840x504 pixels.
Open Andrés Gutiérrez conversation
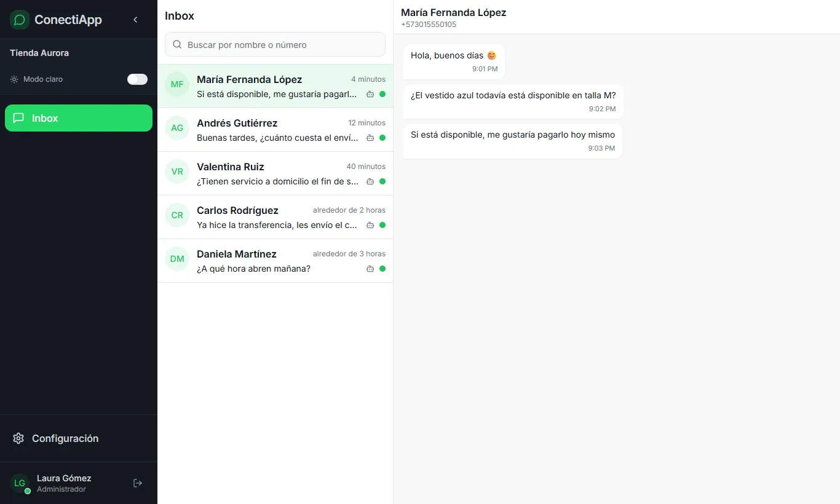point(275,130)
